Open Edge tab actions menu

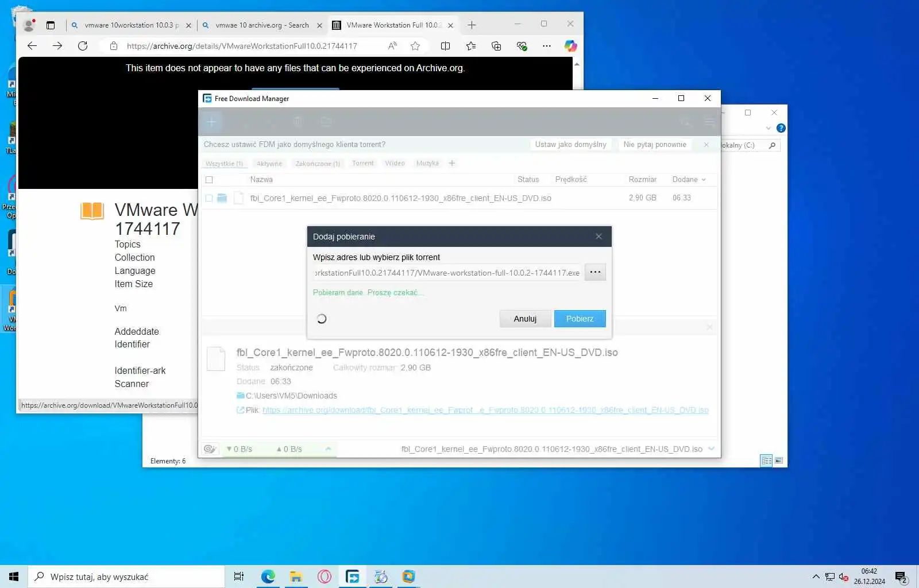[x=51, y=25]
